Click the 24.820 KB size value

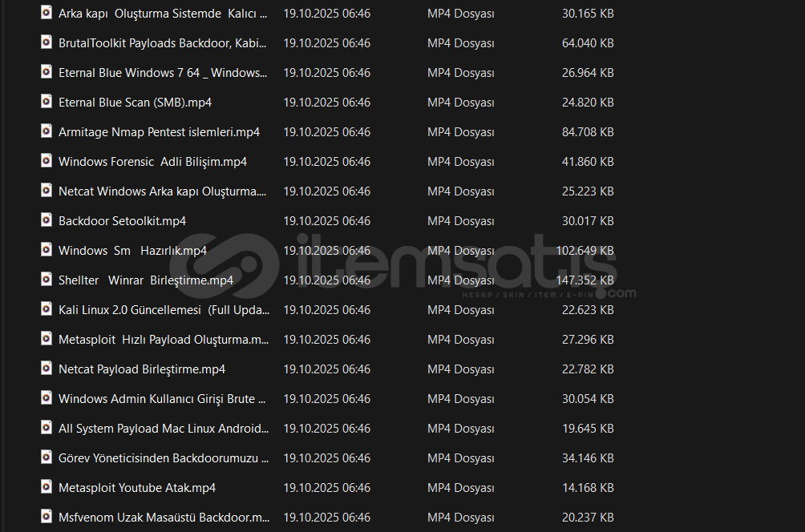[x=588, y=103]
